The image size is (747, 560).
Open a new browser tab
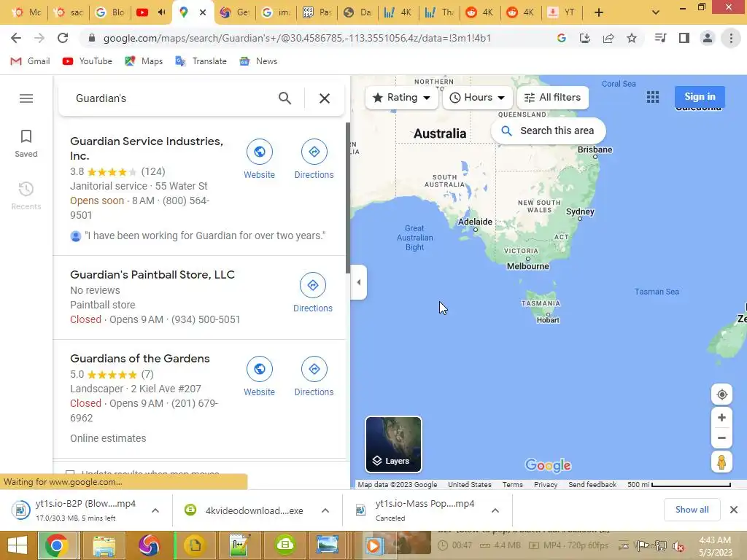click(599, 12)
